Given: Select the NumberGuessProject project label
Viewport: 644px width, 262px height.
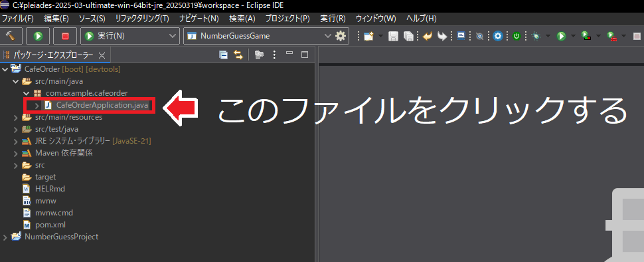Looking at the screenshot, I should pos(61,237).
